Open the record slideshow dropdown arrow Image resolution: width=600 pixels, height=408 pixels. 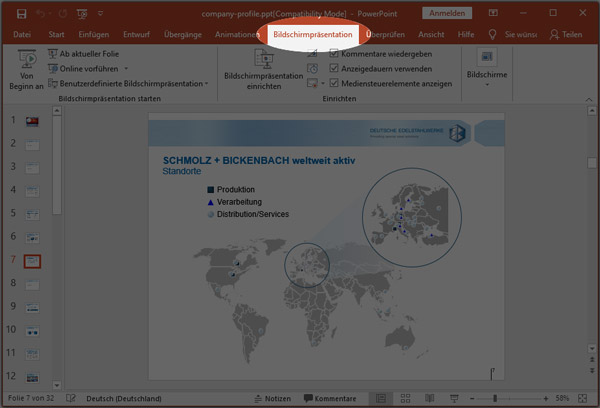coord(323,83)
